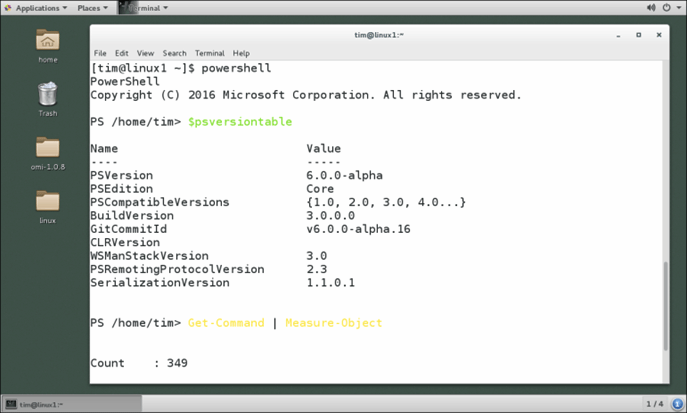This screenshot has height=413, width=687.
Task: Click the {1.0, 2.0, 3.0, 4.0...} value
Action: (386, 202)
